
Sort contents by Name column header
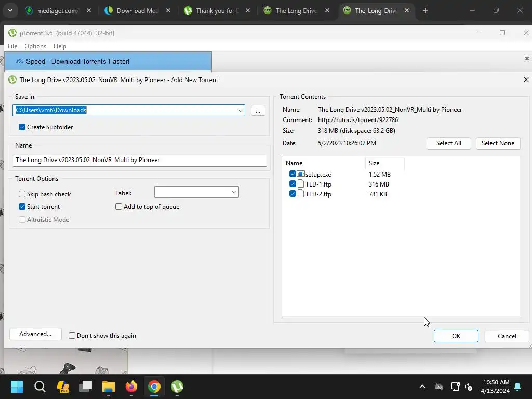tap(323, 163)
